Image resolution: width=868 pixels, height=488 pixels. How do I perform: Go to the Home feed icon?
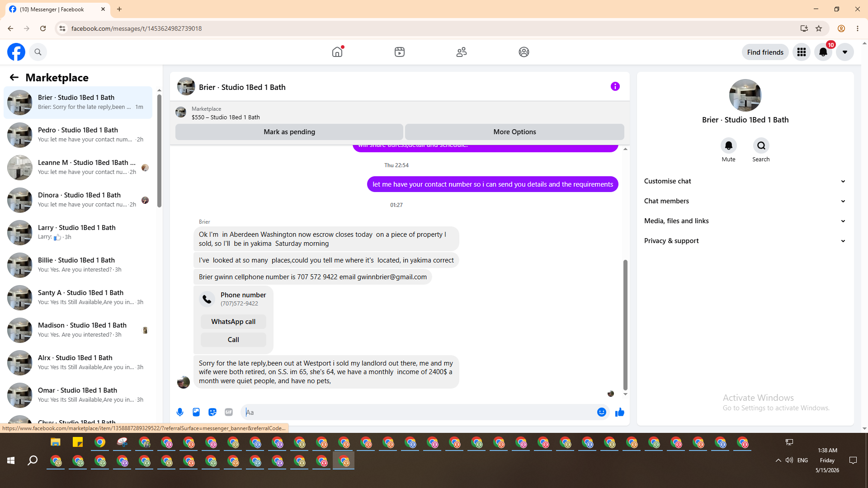point(337,52)
